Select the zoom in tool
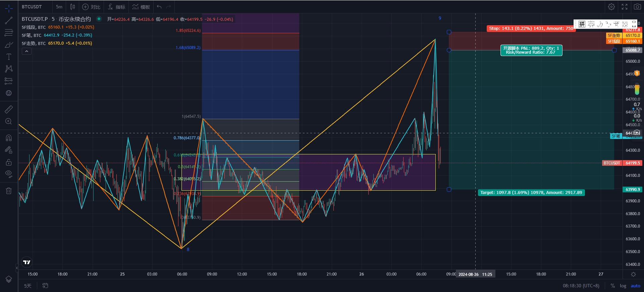This screenshot has width=644, height=292. click(9, 121)
